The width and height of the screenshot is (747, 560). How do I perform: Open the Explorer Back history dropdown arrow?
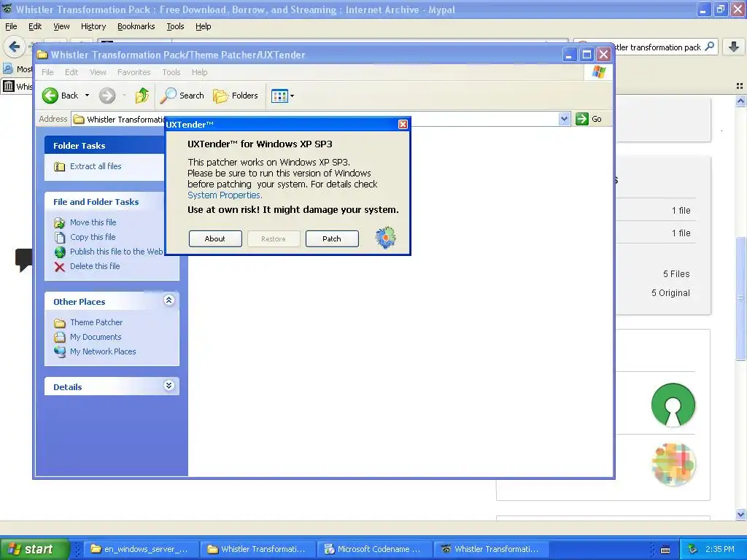[x=88, y=96]
